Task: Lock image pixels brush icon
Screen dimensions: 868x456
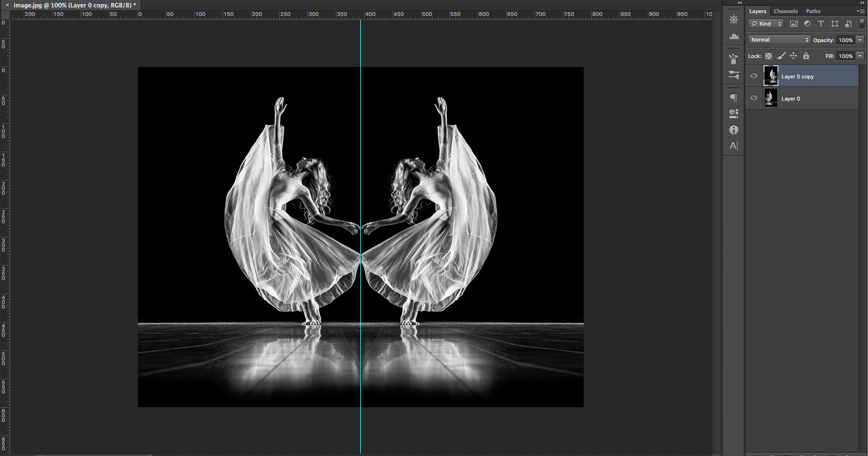Action: coord(781,56)
